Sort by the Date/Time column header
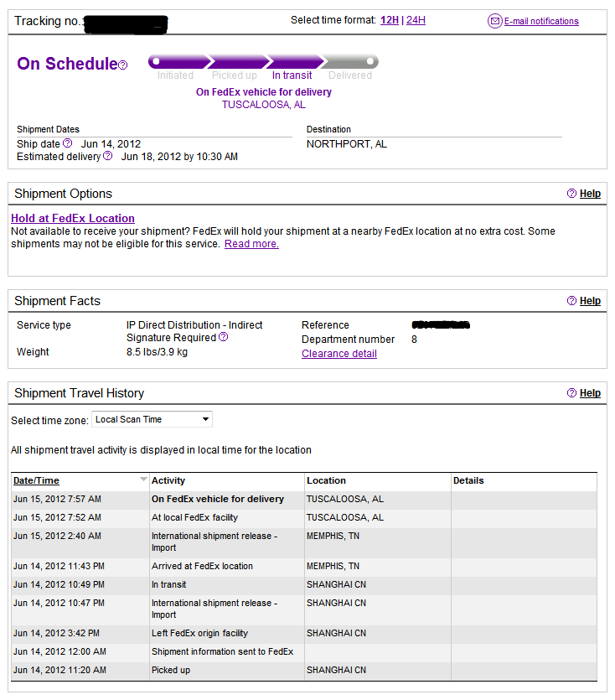Screen dimensions: 615x700 [36, 481]
